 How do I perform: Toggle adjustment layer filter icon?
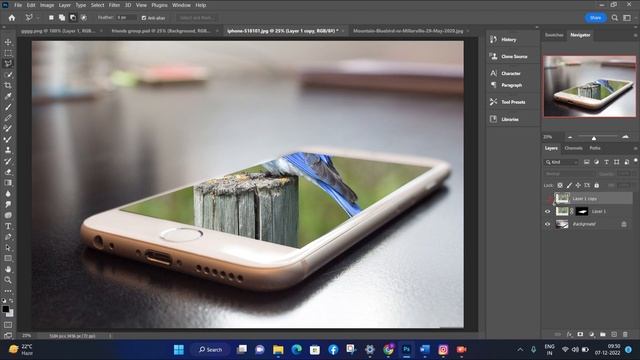click(596, 162)
